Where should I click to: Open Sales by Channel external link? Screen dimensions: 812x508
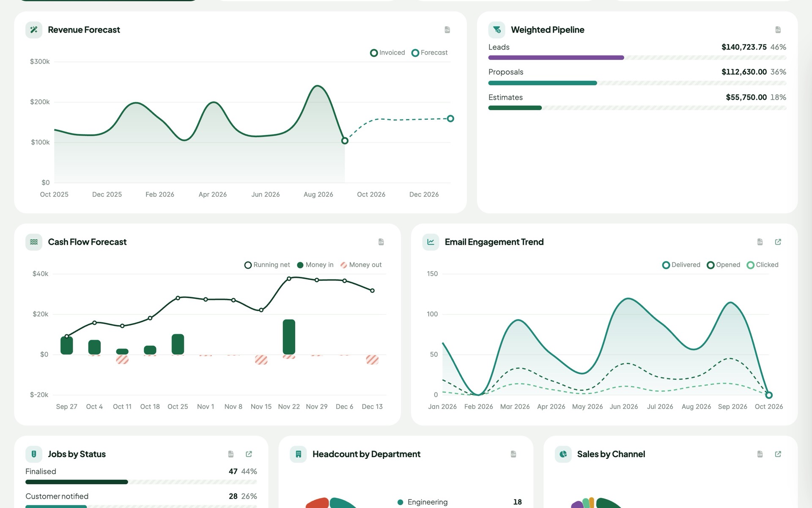pyautogui.click(x=778, y=454)
